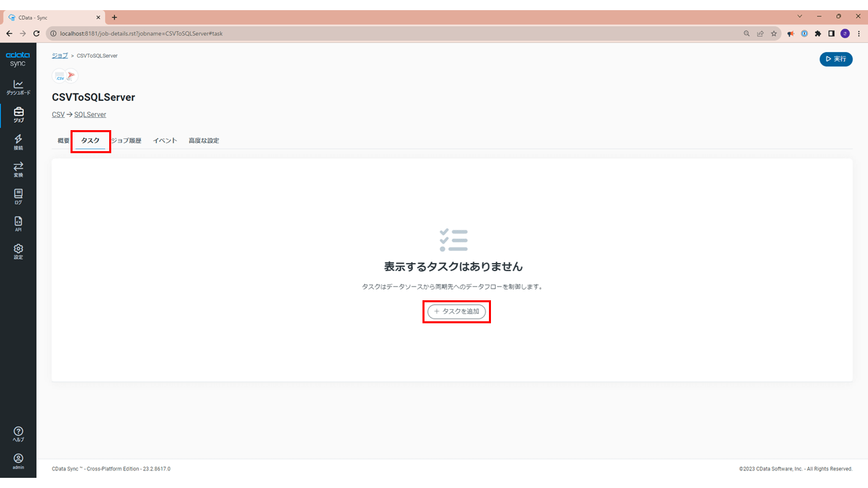868x488 pixels.
Task: Click the 表示するタスクはありません message
Action: (x=454, y=267)
